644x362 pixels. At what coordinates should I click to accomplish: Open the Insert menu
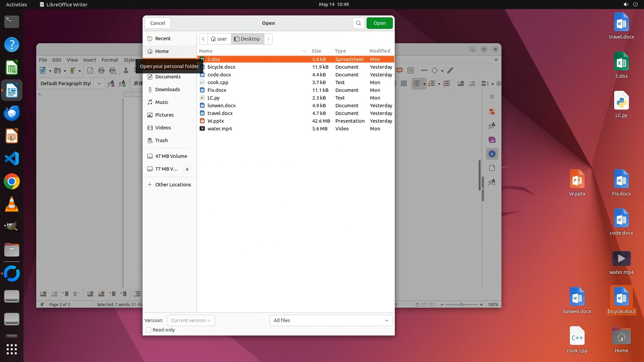click(90, 60)
